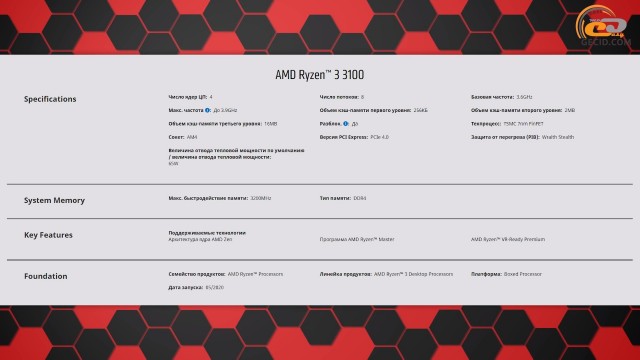Click the Дата запуска 05/2020 value

pos(215,287)
